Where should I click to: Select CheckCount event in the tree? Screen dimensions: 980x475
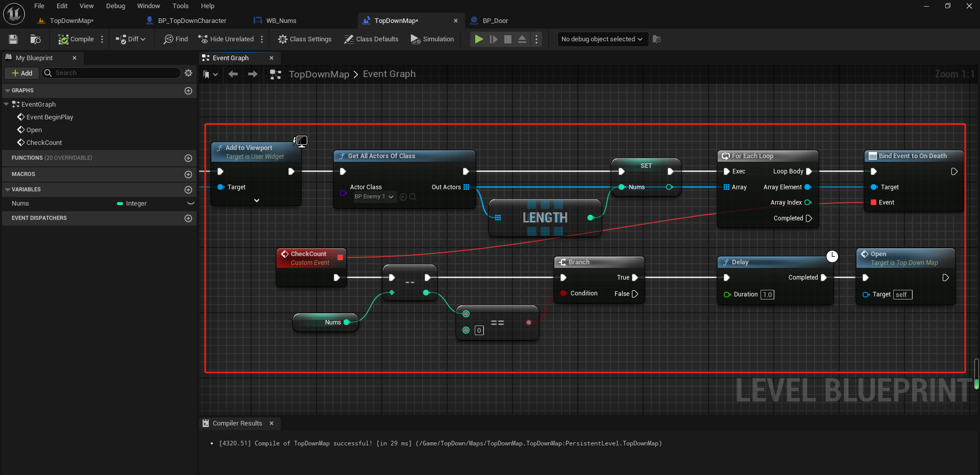point(44,143)
